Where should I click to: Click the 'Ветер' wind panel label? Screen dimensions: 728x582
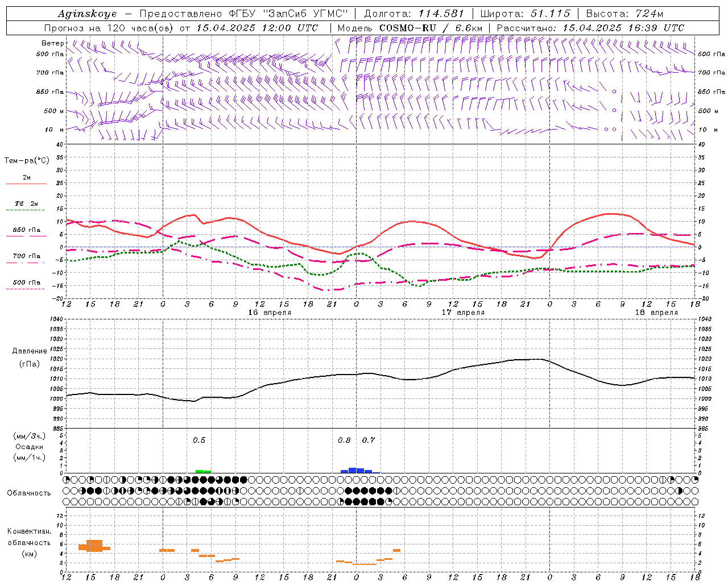[52, 43]
